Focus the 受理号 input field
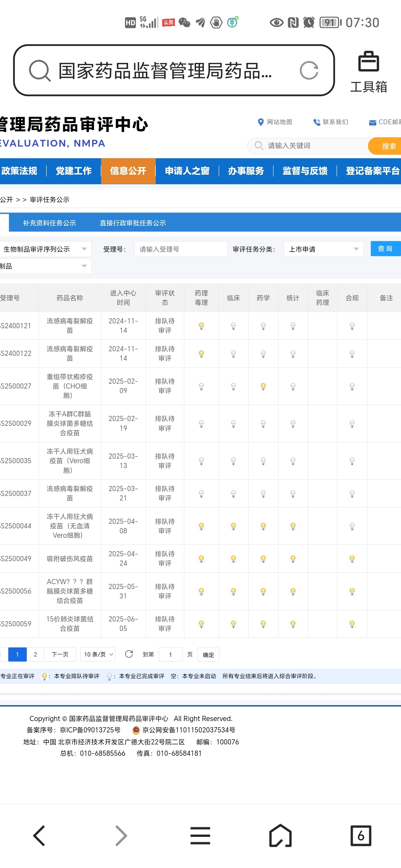Screen dimensions: 401x868 181,249
